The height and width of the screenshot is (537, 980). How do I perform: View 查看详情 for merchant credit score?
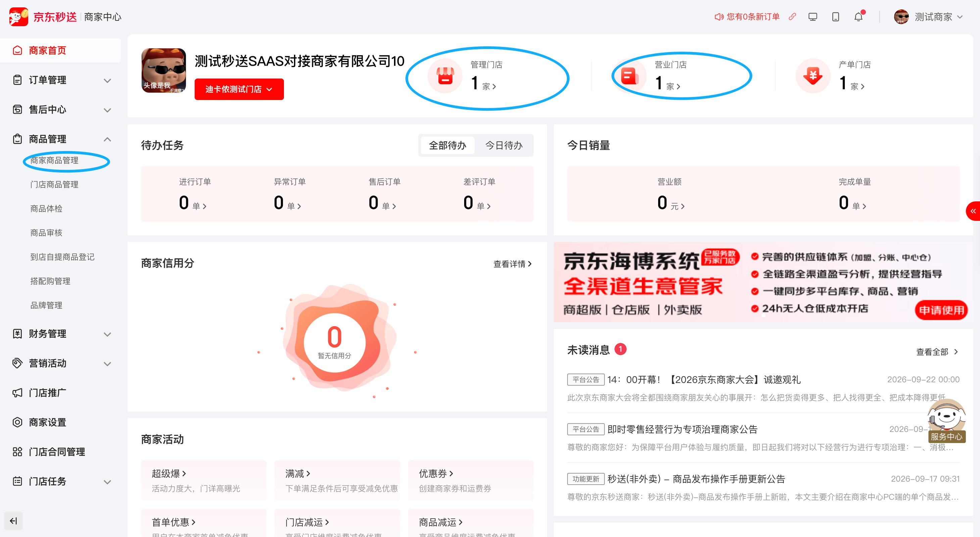click(x=512, y=263)
